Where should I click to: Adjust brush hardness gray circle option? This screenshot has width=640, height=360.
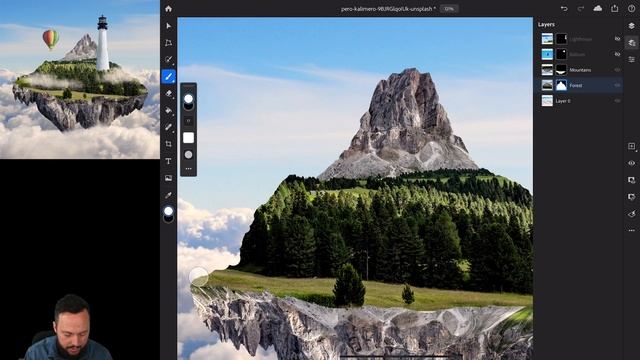(x=189, y=155)
